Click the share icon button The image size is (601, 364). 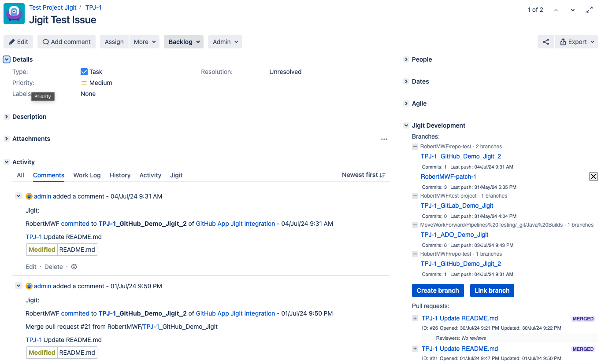coord(545,42)
